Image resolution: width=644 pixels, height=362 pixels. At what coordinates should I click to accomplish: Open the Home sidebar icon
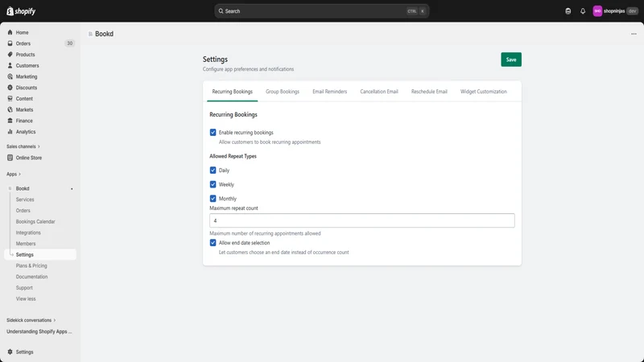pyautogui.click(x=10, y=32)
